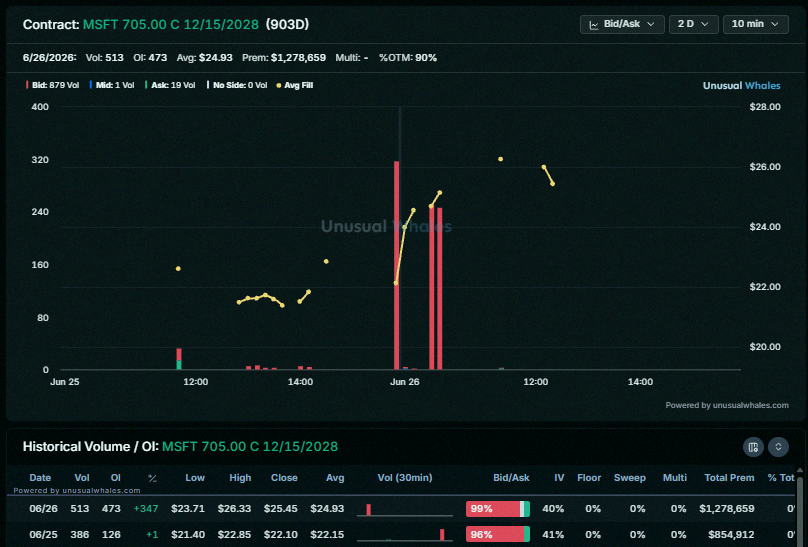Sort by Sweep column header
This screenshot has height=547, width=808.
[630, 478]
